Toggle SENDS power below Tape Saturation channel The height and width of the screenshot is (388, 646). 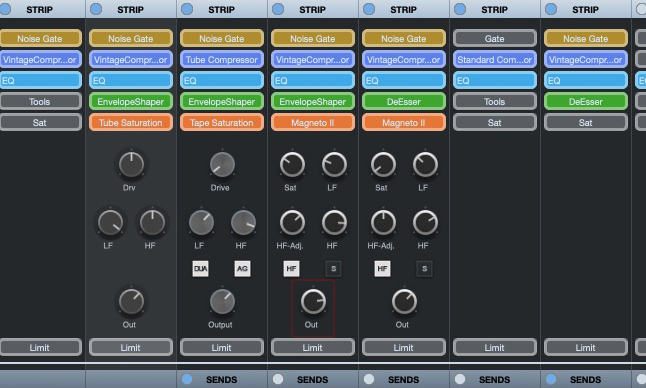point(187,379)
